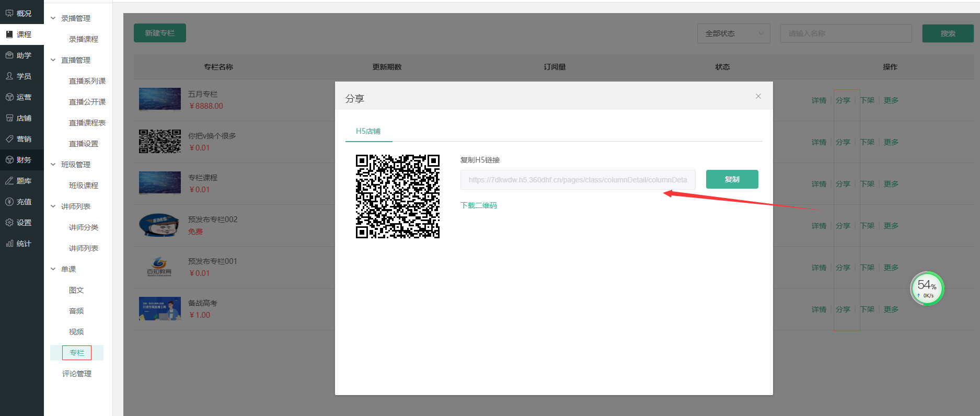Open the 充值 recharge sidebar icon

[9, 201]
